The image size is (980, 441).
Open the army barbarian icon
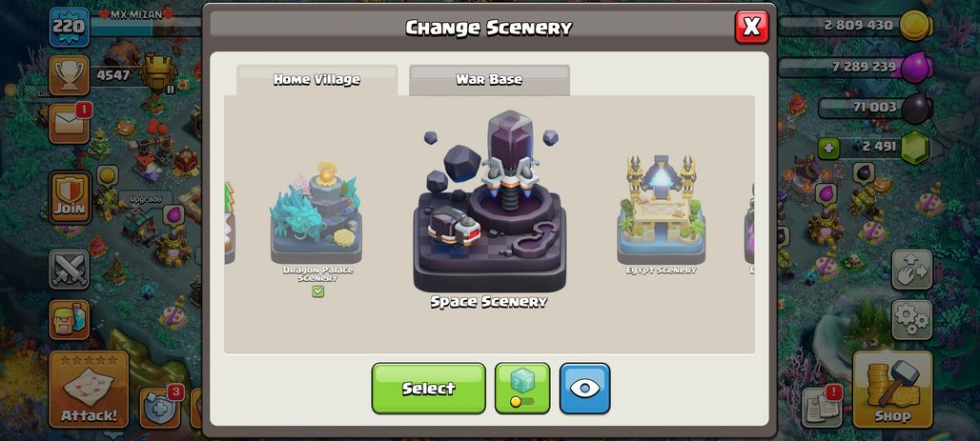(69, 320)
